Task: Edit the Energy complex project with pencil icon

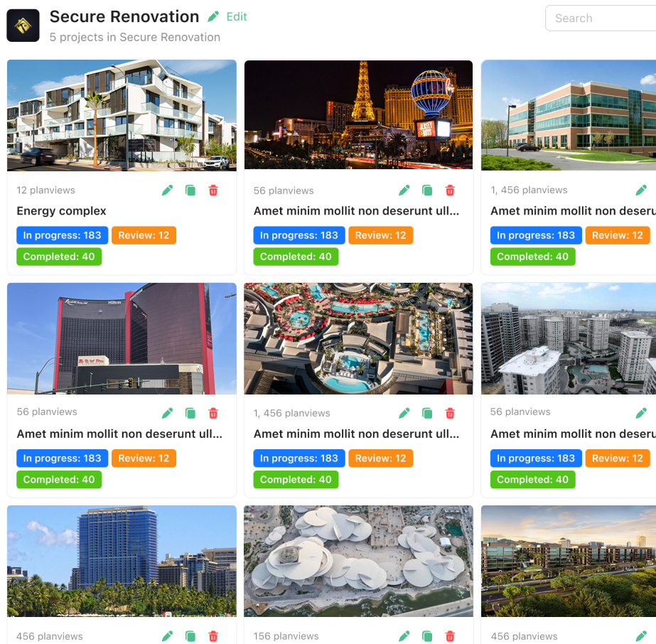Action: [x=167, y=190]
